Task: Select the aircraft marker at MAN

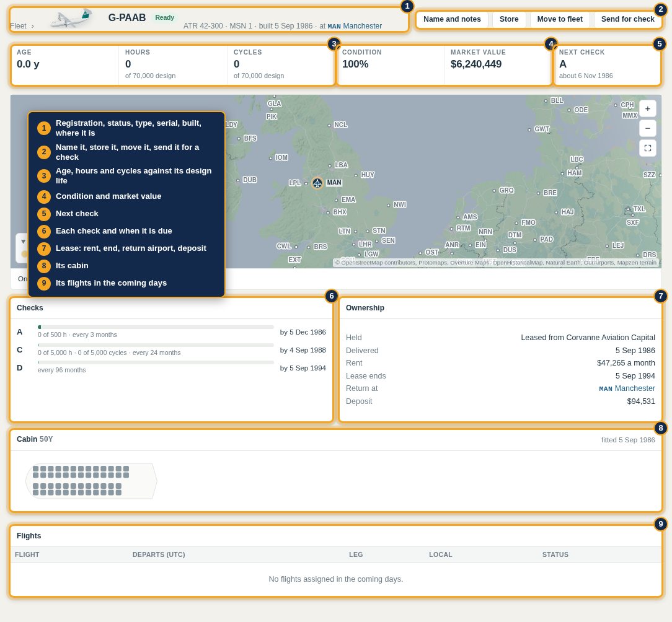Action: point(317,183)
